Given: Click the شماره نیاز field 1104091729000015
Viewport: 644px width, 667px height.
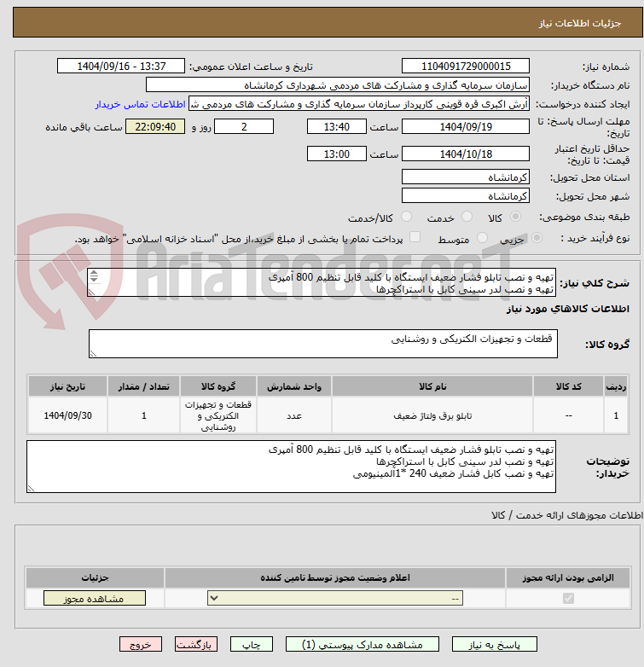Looking at the screenshot, I should coord(466,67).
